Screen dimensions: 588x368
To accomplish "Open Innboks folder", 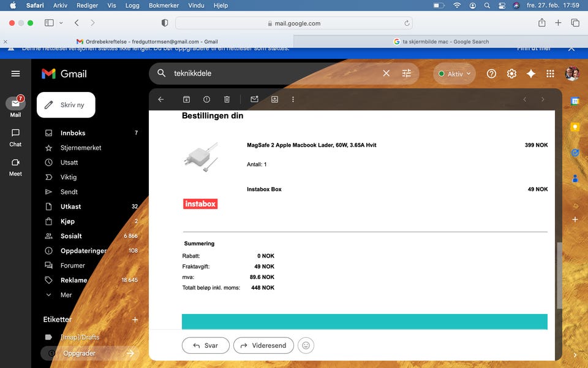I will (x=91, y=133).
